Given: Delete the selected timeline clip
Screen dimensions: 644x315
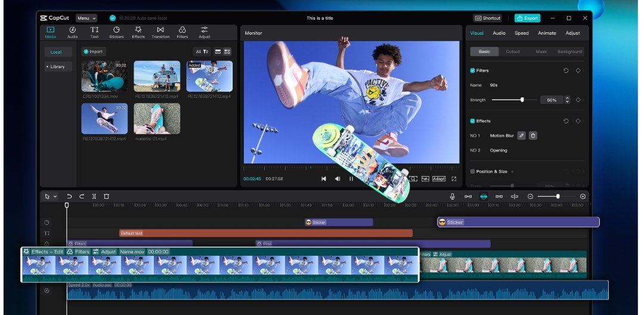Looking at the screenshot, I should (x=106, y=197).
